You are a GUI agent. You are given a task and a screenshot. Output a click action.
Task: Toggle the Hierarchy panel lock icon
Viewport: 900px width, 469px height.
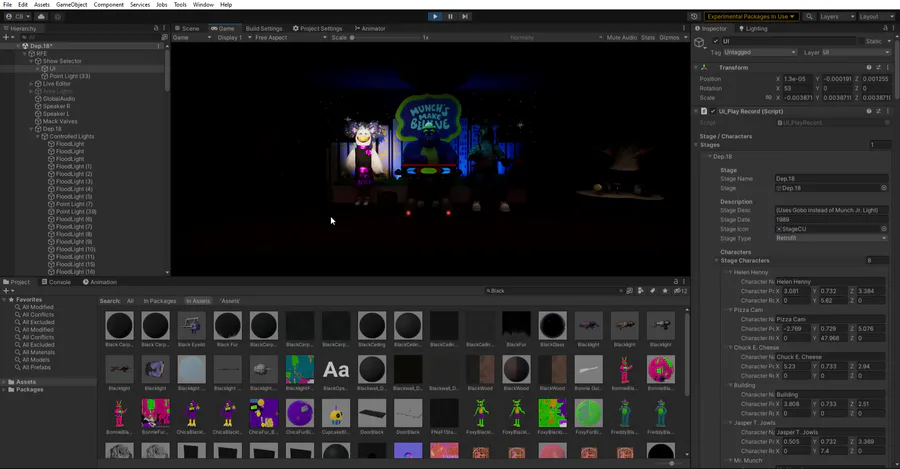pyautogui.click(x=156, y=28)
